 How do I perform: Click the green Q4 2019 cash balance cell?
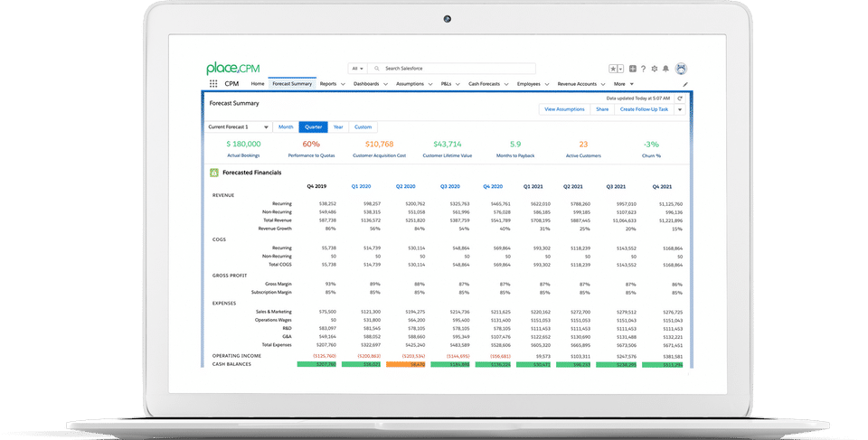coord(316,365)
